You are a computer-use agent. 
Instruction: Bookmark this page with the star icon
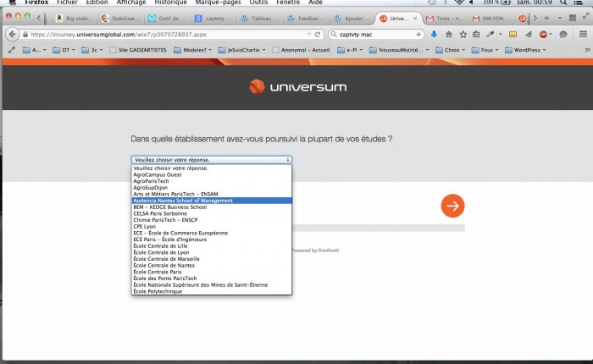(x=463, y=35)
